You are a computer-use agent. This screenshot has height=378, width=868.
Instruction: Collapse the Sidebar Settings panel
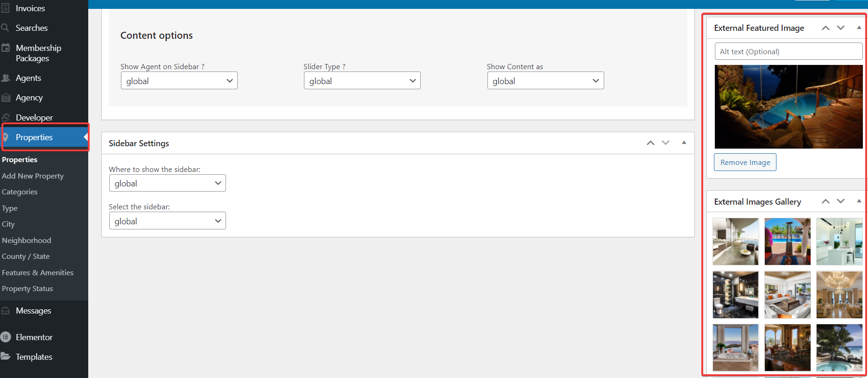click(684, 143)
